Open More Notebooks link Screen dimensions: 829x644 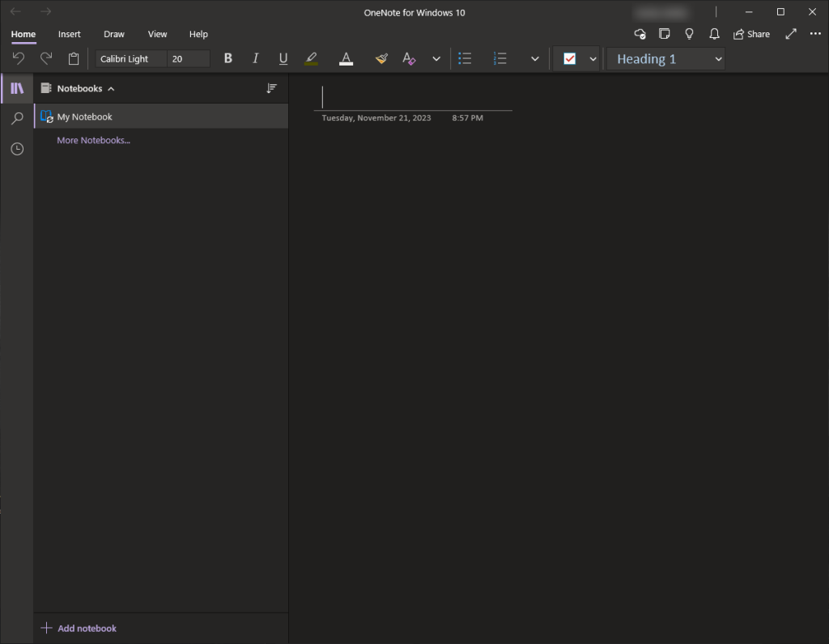click(x=93, y=140)
